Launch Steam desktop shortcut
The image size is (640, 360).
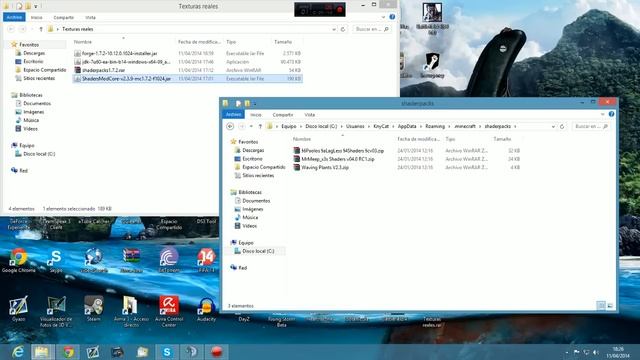[x=93, y=309]
